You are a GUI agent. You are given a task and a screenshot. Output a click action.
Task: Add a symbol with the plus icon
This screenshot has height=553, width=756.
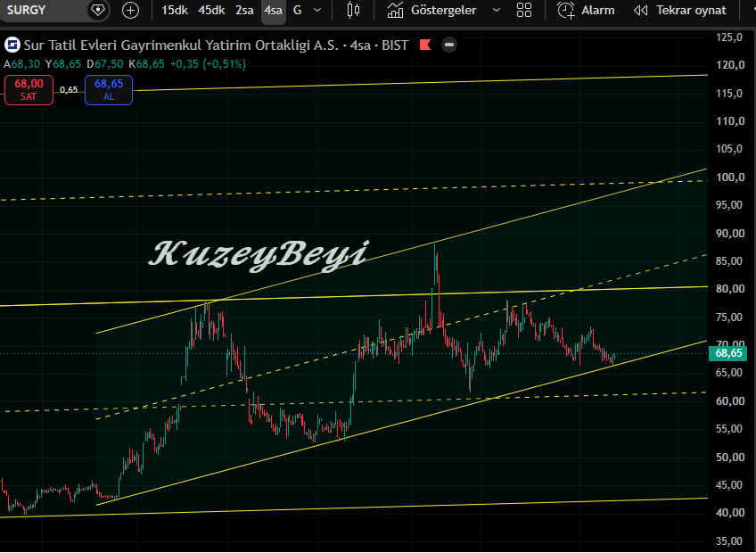pyautogui.click(x=130, y=10)
